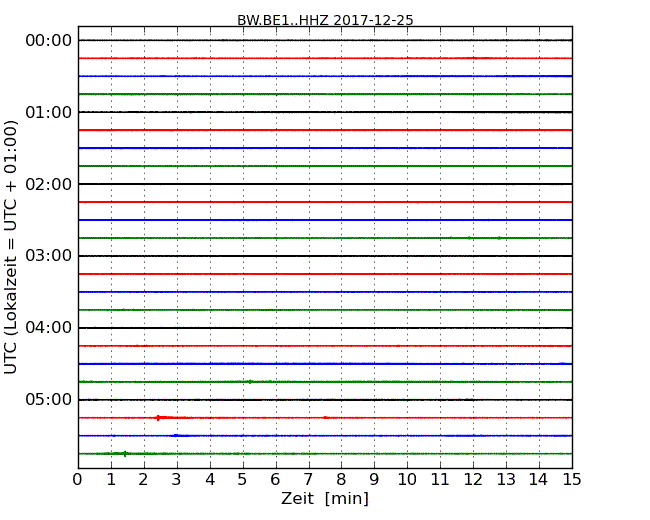The width and height of the screenshot is (650, 520).
Task: Click the x-axis tick label 15
Action: point(572,480)
